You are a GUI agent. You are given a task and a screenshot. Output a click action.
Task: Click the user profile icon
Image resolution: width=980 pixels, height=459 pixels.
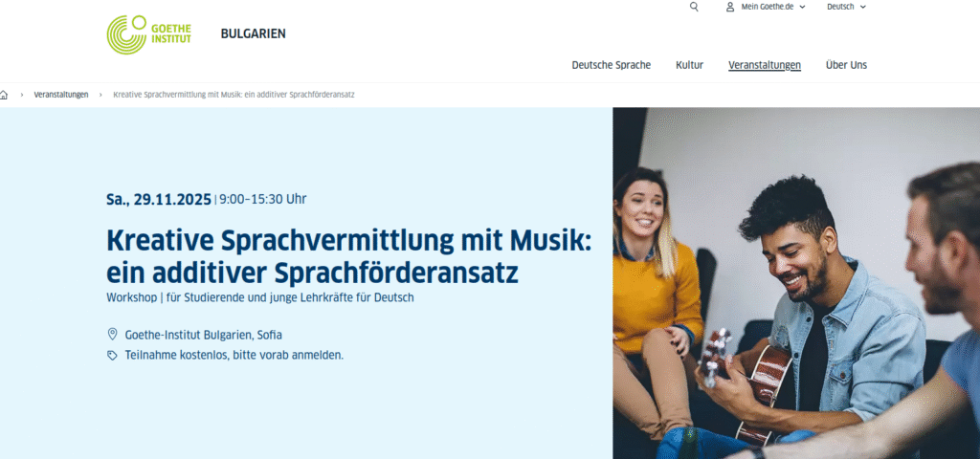click(730, 7)
